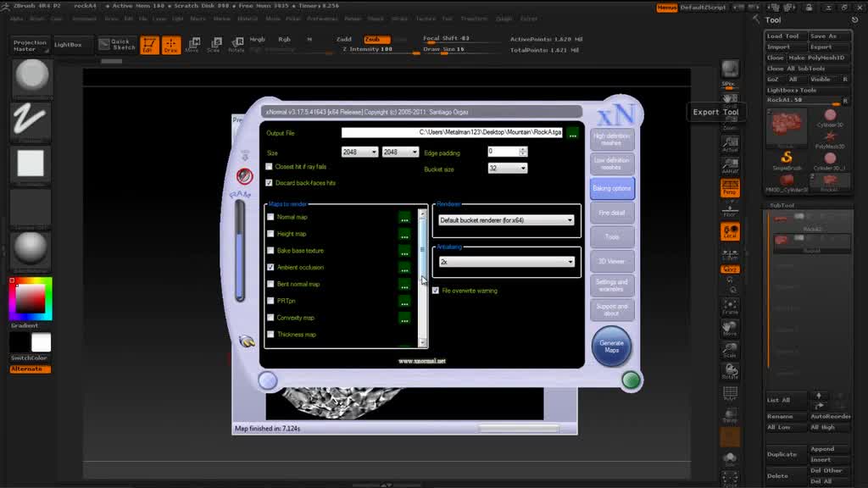
Task: Enable Bake base texture checkbox
Action: 270,251
